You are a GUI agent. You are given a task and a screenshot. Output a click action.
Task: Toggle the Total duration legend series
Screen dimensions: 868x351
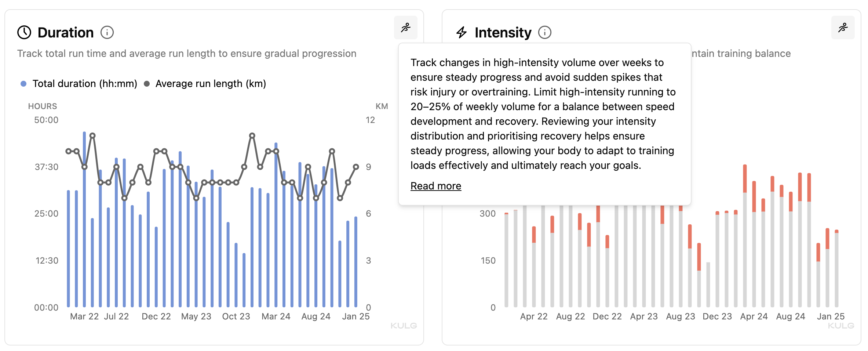click(84, 84)
